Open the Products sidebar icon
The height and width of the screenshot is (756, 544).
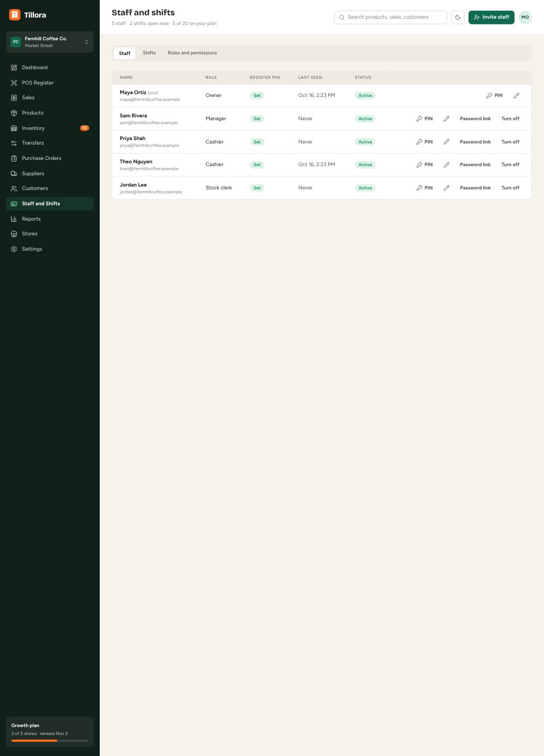14,113
